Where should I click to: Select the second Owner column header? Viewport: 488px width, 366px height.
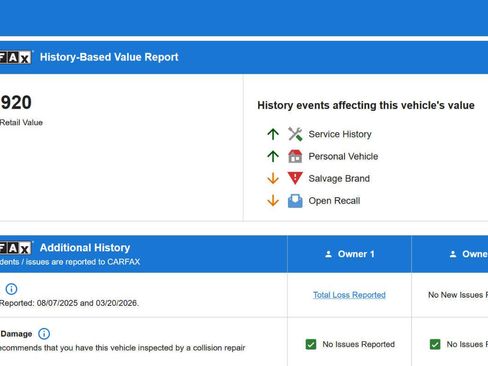point(450,254)
